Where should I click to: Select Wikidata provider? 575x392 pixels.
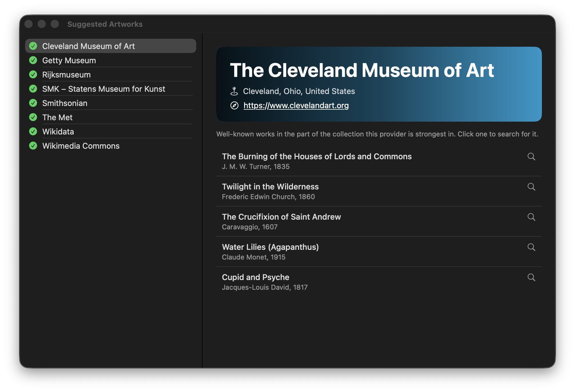point(111,131)
